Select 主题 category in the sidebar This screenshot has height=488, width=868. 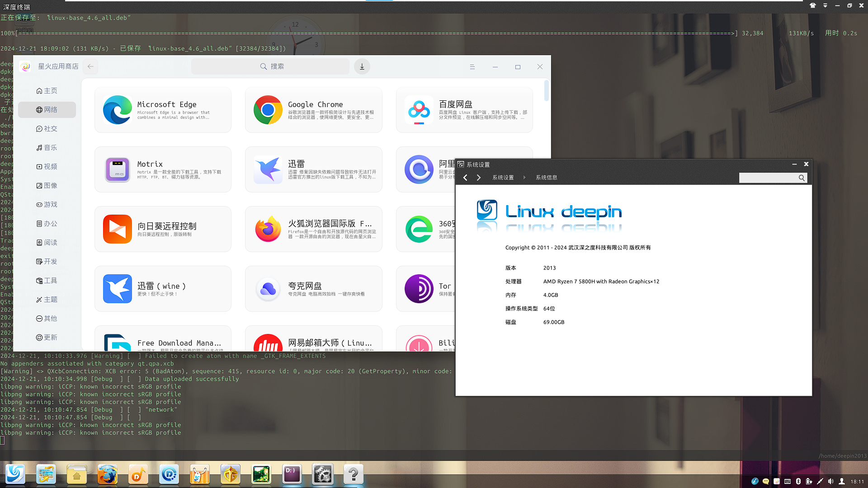point(47,300)
